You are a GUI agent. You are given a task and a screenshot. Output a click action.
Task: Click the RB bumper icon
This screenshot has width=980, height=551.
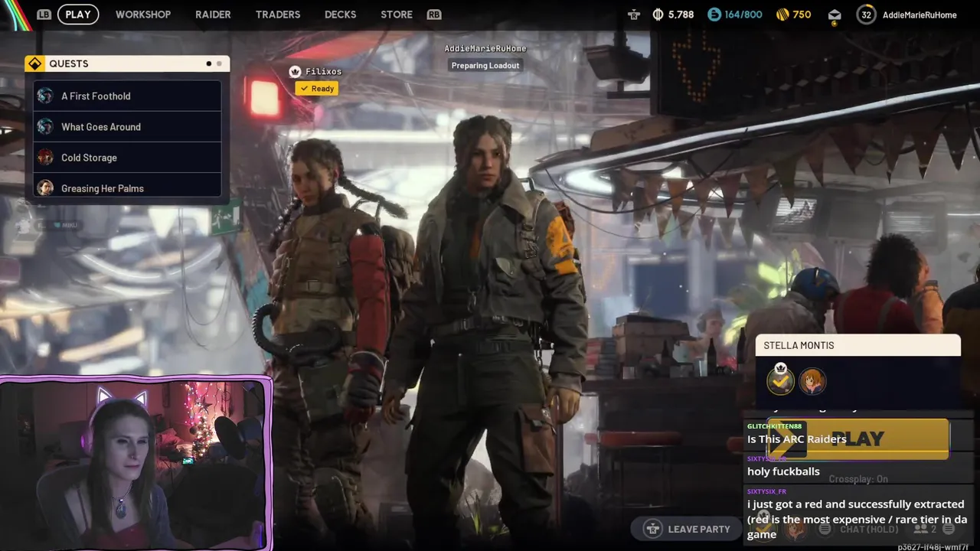coord(434,14)
